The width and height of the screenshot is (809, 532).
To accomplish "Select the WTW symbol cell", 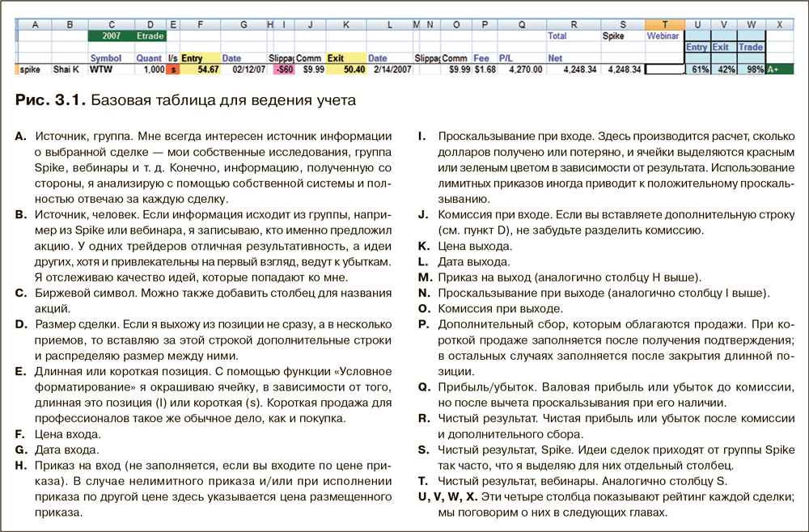I will [x=111, y=70].
